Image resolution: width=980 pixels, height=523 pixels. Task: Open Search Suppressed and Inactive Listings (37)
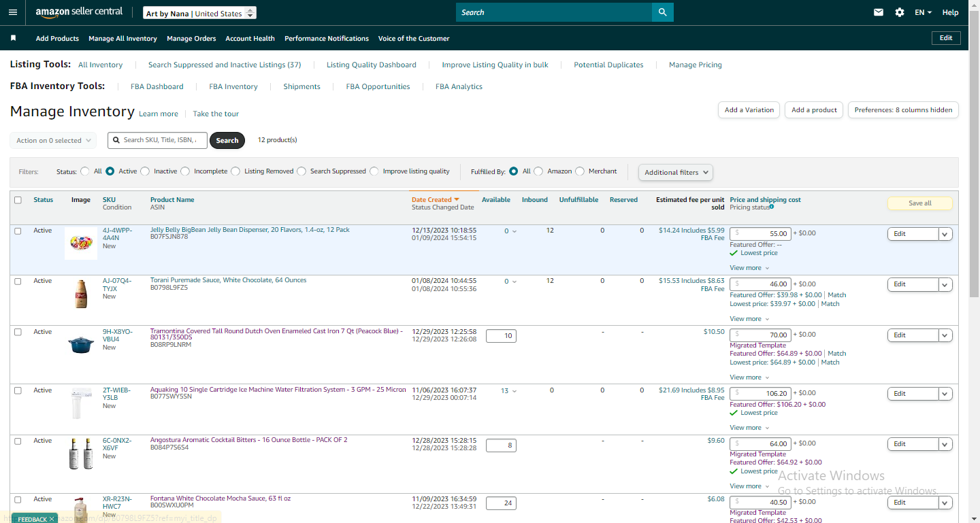pos(225,65)
